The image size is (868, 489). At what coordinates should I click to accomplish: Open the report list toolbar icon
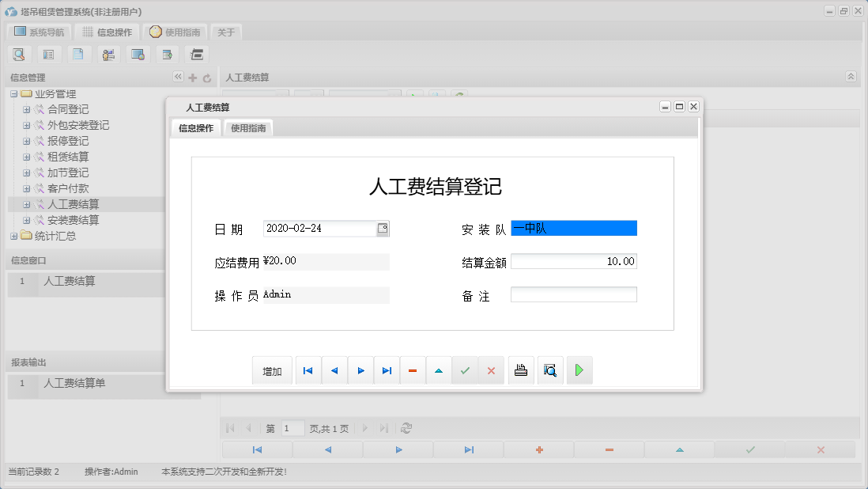(x=49, y=54)
